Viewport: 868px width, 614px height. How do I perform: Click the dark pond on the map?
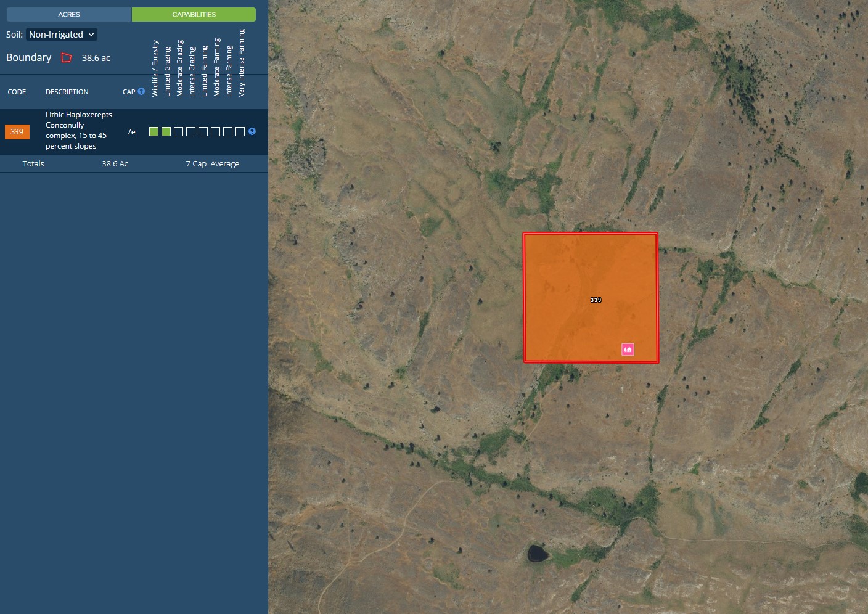point(538,553)
